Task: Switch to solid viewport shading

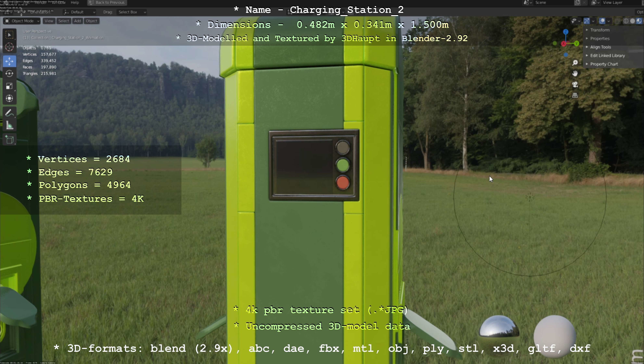Action: coord(632,21)
